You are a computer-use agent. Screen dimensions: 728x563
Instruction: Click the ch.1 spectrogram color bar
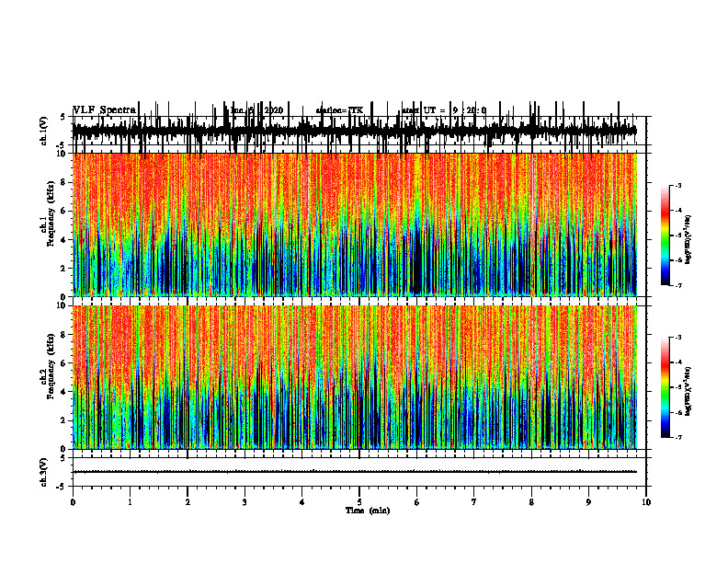pyautogui.click(x=665, y=236)
